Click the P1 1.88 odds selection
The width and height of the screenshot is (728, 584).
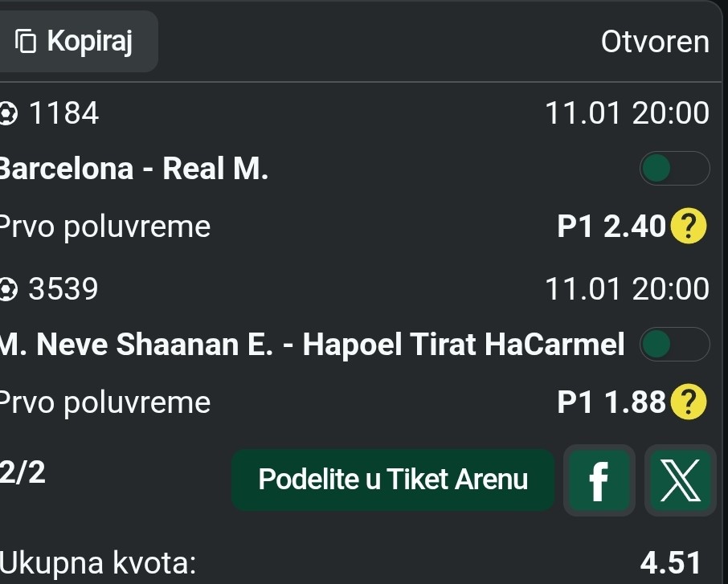[x=611, y=402]
